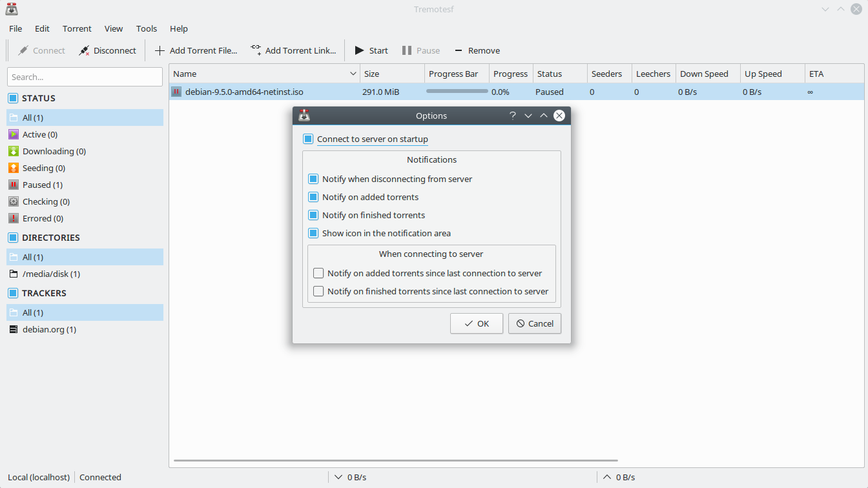Image resolution: width=868 pixels, height=488 pixels.
Task: Toggle the STATUS filter section checkbox
Action: 13,98
